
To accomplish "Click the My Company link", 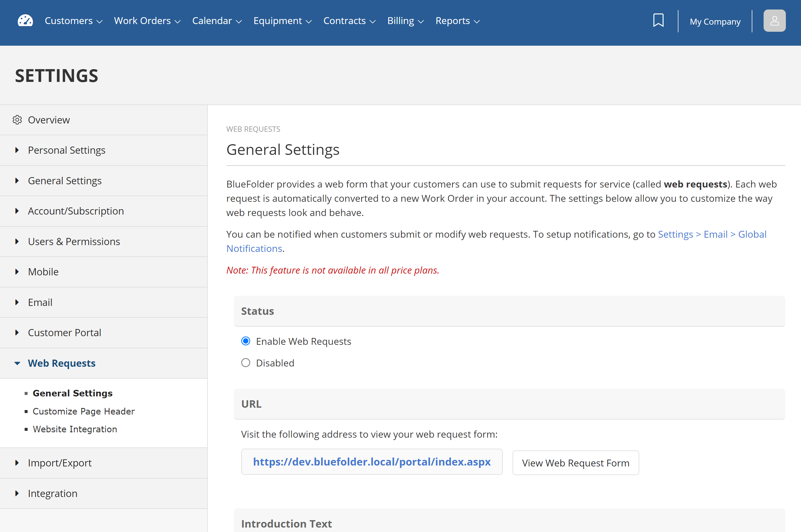I will pyautogui.click(x=715, y=21).
